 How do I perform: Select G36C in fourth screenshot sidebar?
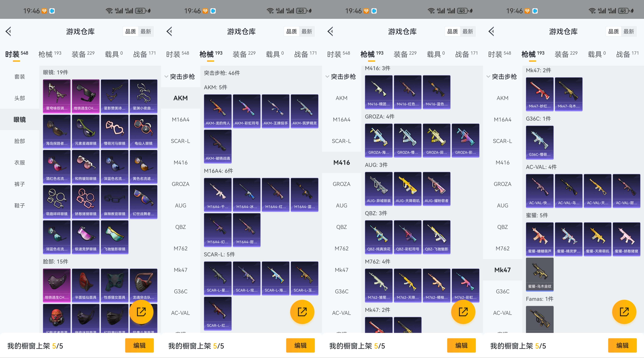coord(502,291)
